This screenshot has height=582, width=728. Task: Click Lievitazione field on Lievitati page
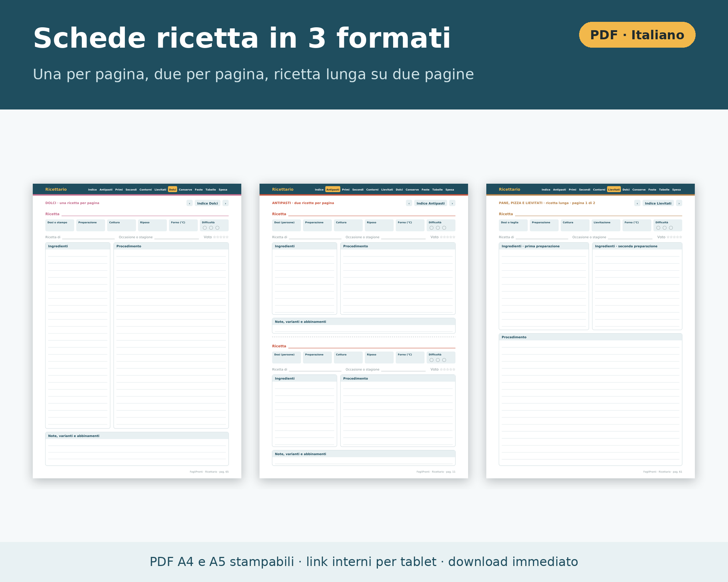[x=606, y=225]
